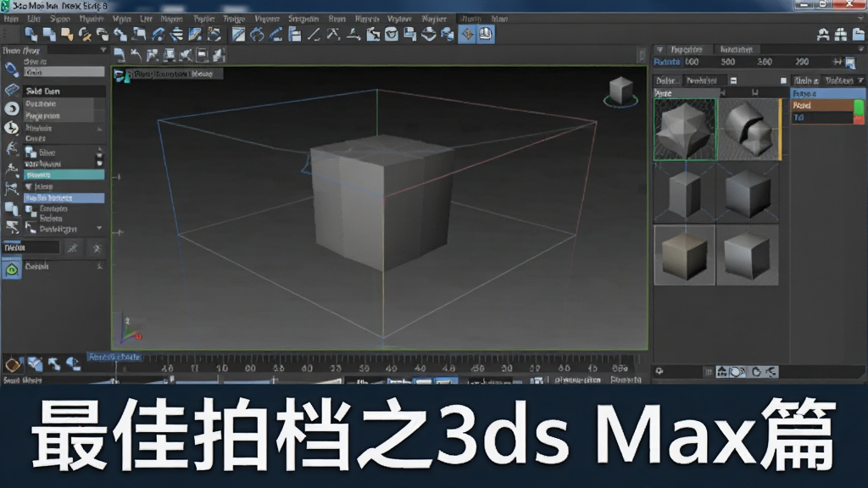Click the round disc icon in the left sidebar

(11, 108)
